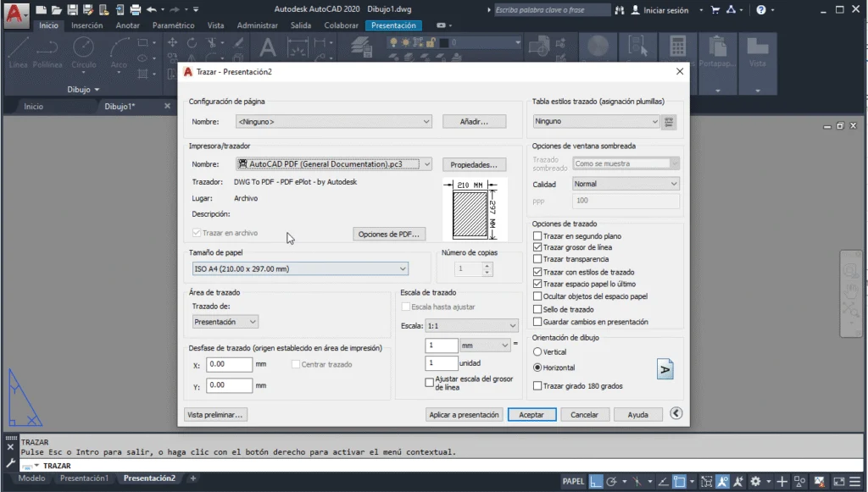868x492 pixels.
Task: Open the status bar customization gear
Action: 754,481
